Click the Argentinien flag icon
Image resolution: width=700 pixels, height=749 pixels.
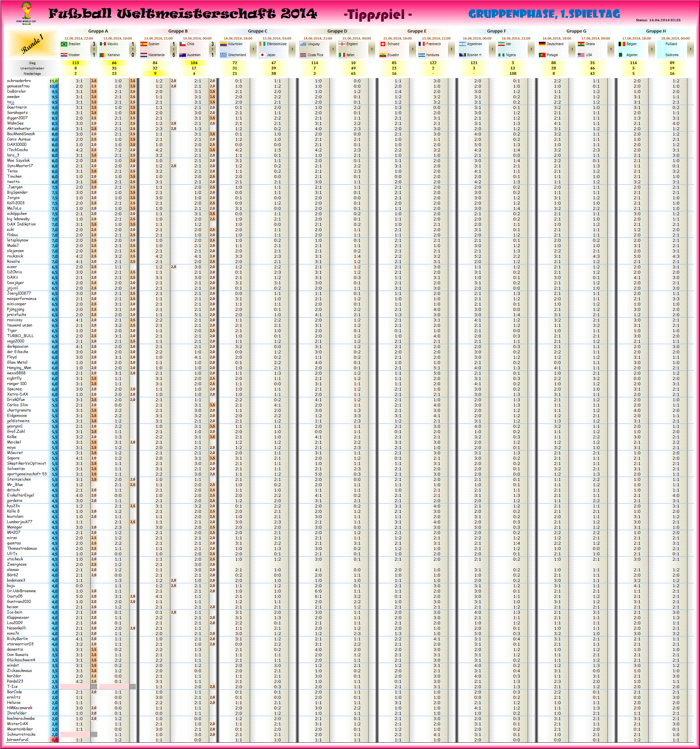click(x=463, y=44)
